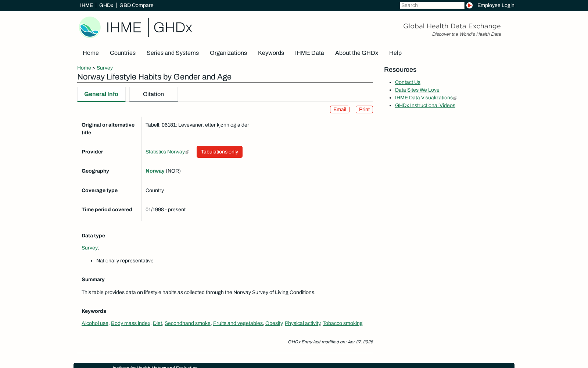Open Series and Systems menu item
This screenshot has width=588, height=368.
click(173, 53)
